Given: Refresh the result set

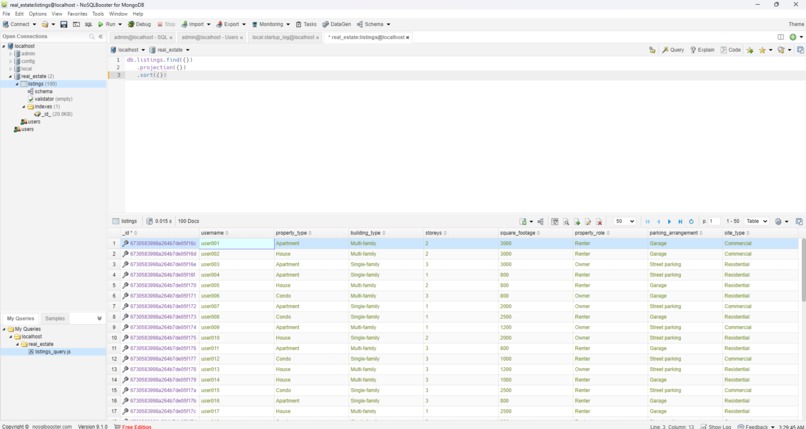Looking at the screenshot, I should 691,221.
